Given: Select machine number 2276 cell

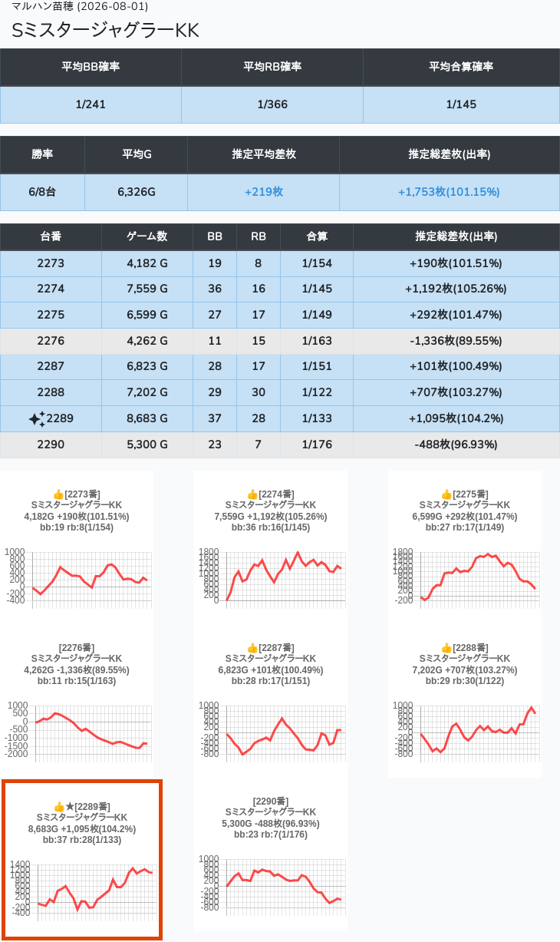Looking at the screenshot, I should click(x=51, y=341).
